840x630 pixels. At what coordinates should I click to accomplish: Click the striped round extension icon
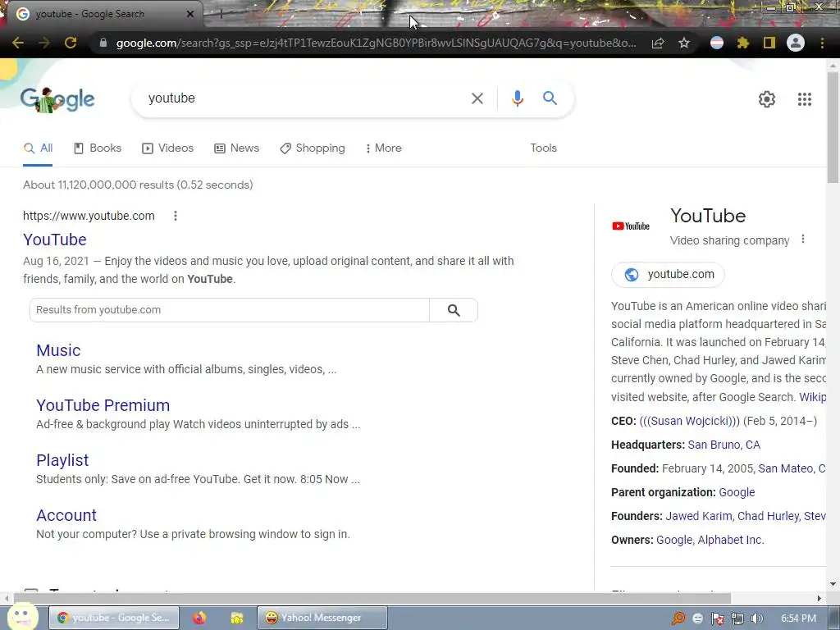point(717,43)
